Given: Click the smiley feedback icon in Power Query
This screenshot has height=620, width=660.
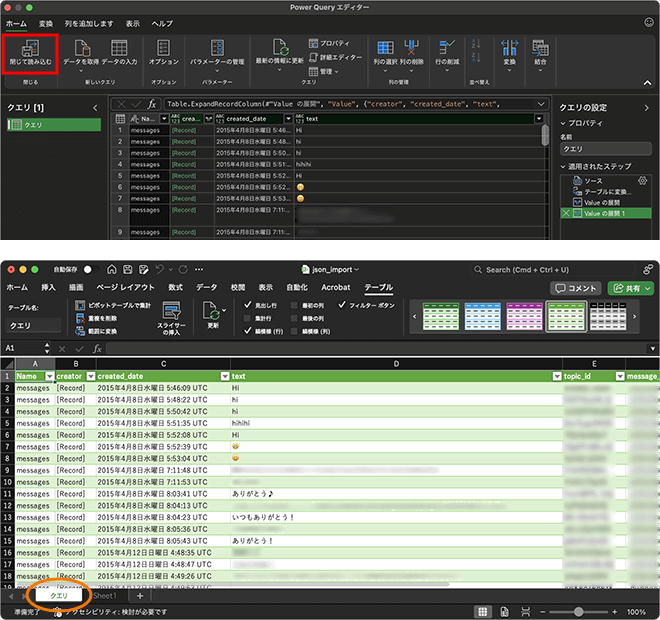Looking at the screenshot, I should pos(649,23).
